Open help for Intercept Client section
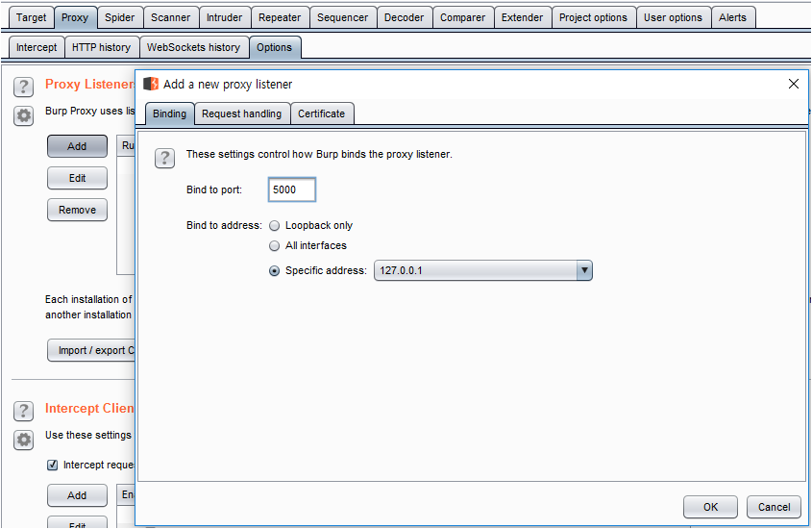Image resolution: width=812 pixels, height=529 pixels. pos(23,411)
